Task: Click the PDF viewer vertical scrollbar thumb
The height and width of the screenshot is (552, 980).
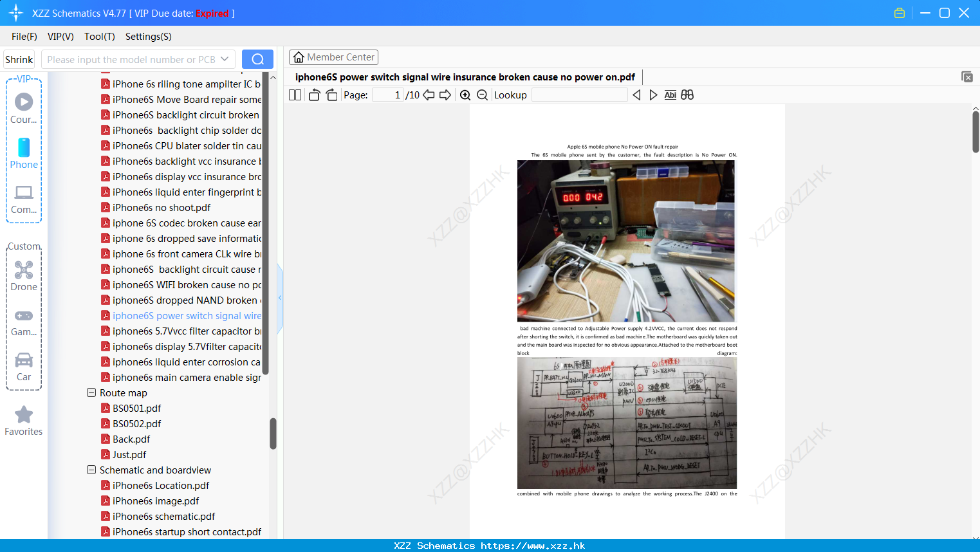Action: pos(975,132)
